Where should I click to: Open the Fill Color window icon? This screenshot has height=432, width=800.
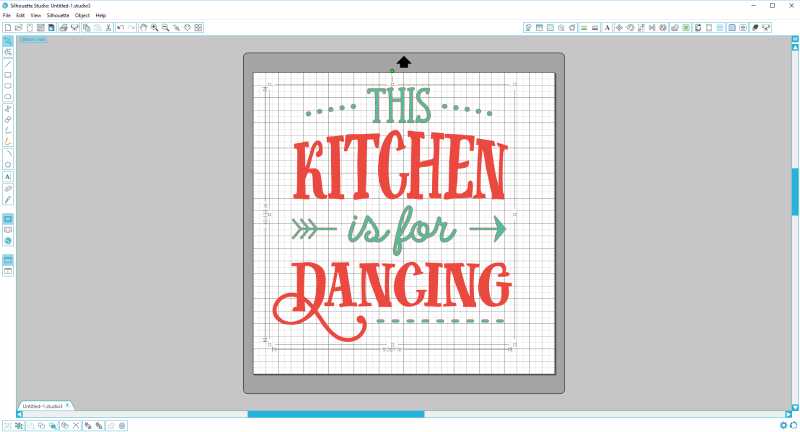[x=529, y=28]
